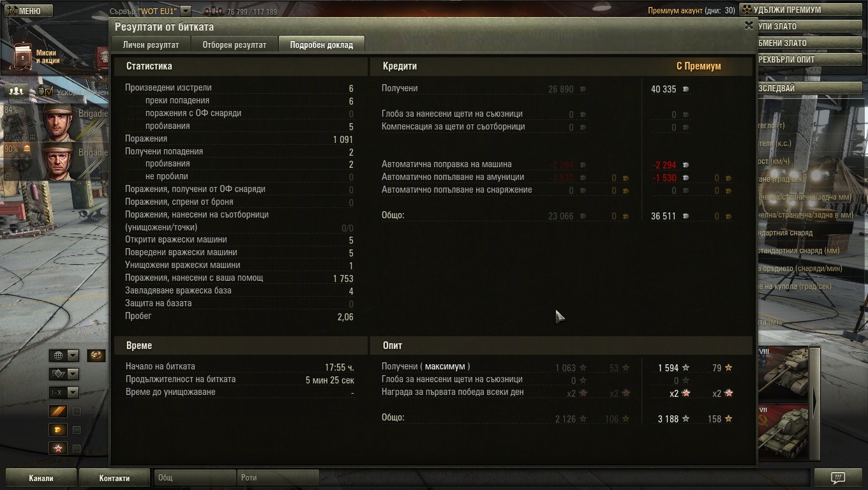Click the red star elite filter icon
This screenshot has width=868, height=490.
click(x=58, y=449)
